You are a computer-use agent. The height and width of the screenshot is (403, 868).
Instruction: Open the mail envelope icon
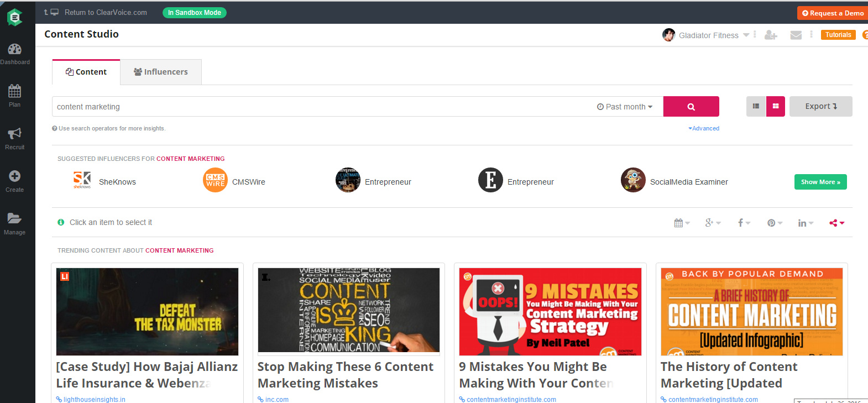tap(796, 35)
